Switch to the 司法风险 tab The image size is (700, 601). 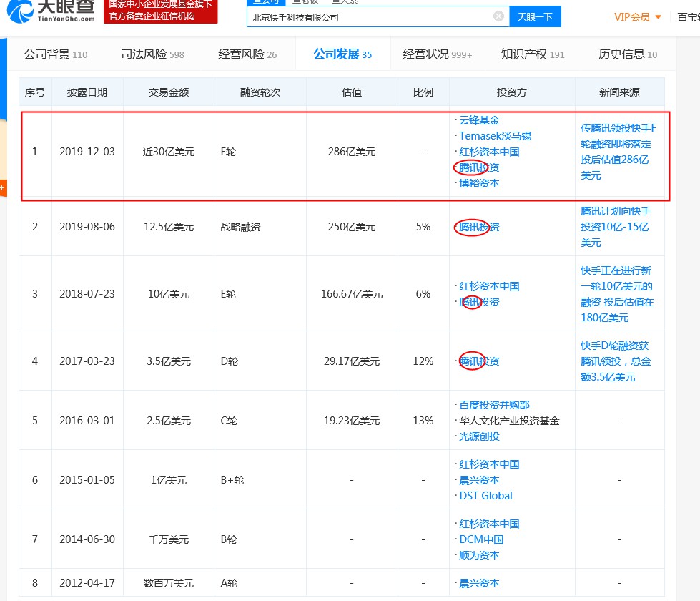pos(152,54)
